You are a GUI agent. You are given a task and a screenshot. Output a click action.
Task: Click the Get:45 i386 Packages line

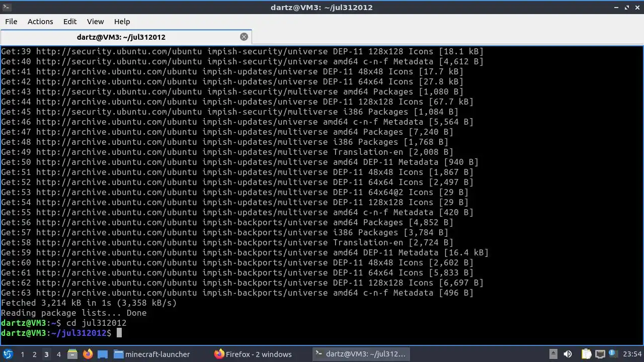pyautogui.click(x=230, y=112)
